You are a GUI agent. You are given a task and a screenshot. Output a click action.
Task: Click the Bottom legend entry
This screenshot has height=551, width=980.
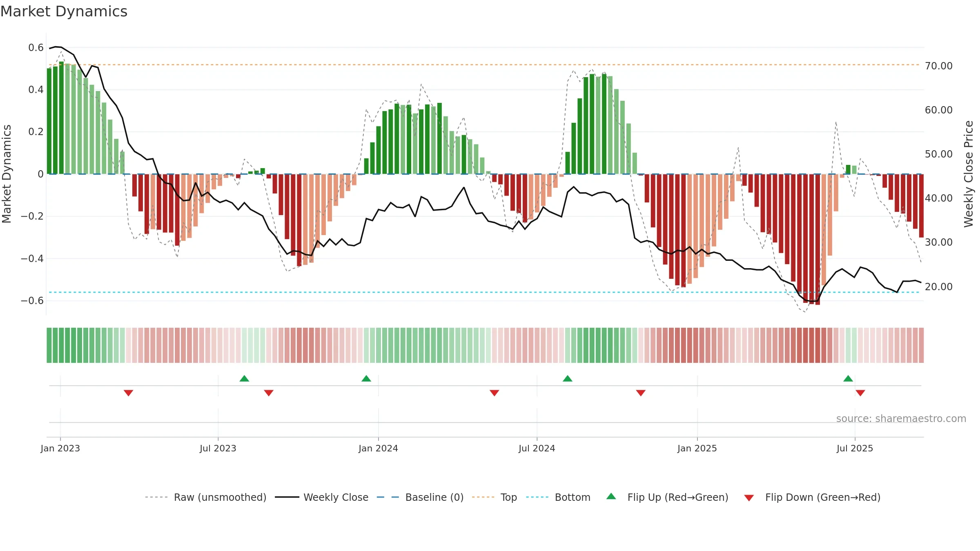pyautogui.click(x=558, y=497)
